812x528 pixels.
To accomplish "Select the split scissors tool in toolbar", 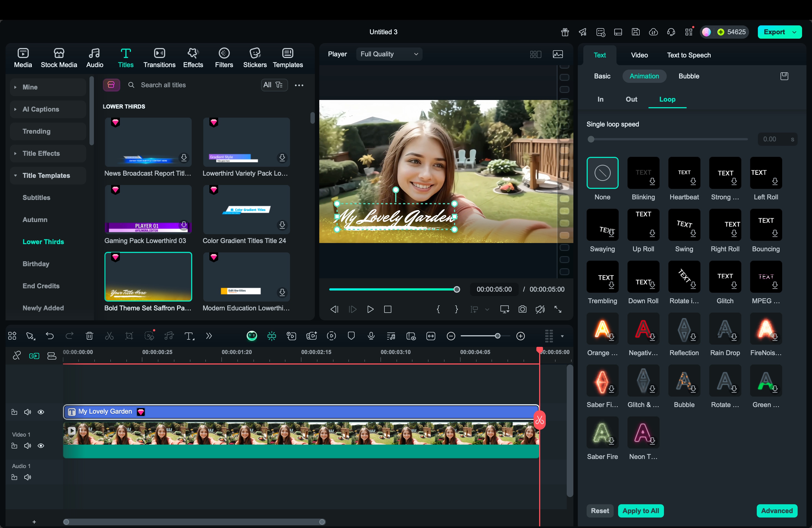I will point(109,336).
